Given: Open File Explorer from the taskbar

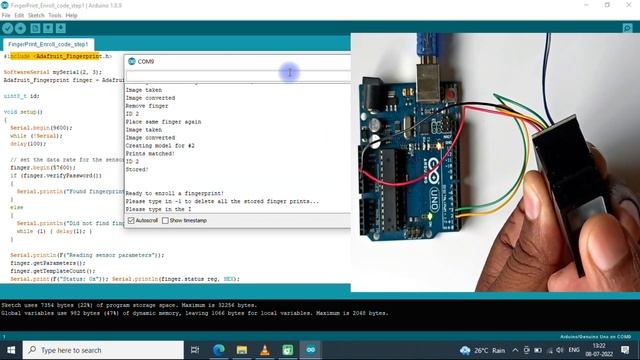Looking at the screenshot, I should pos(242,350).
